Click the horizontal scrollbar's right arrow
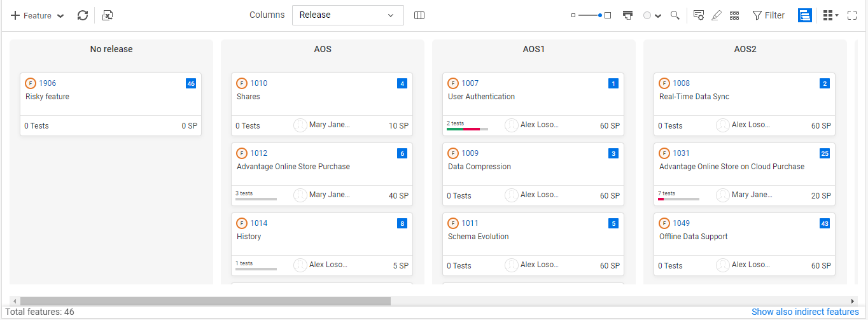This screenshot has height=320, width=868. (853, 301)
